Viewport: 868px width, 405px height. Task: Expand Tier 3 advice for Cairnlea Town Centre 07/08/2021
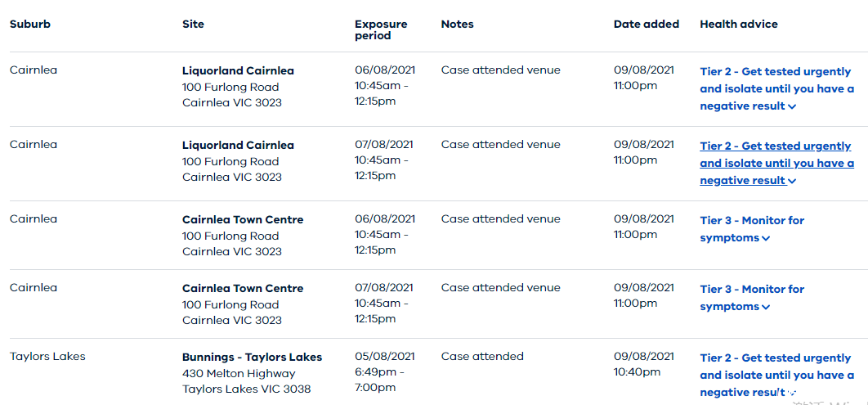pyautogui.click(x=752, y=298)
